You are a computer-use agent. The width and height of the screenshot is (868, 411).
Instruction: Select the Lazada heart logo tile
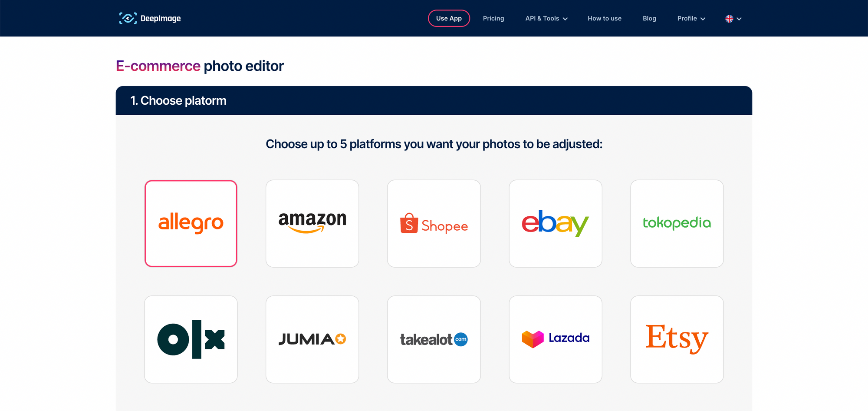tap(556, 339)
